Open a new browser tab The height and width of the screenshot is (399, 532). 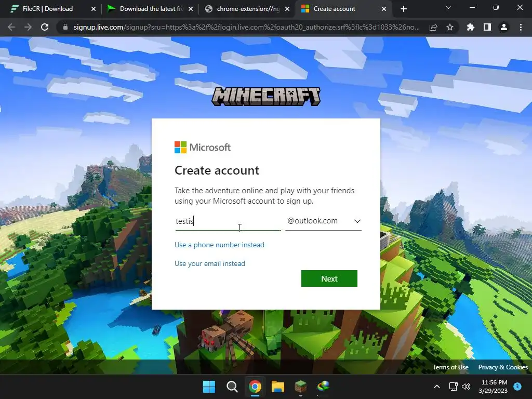click(403, 9)
